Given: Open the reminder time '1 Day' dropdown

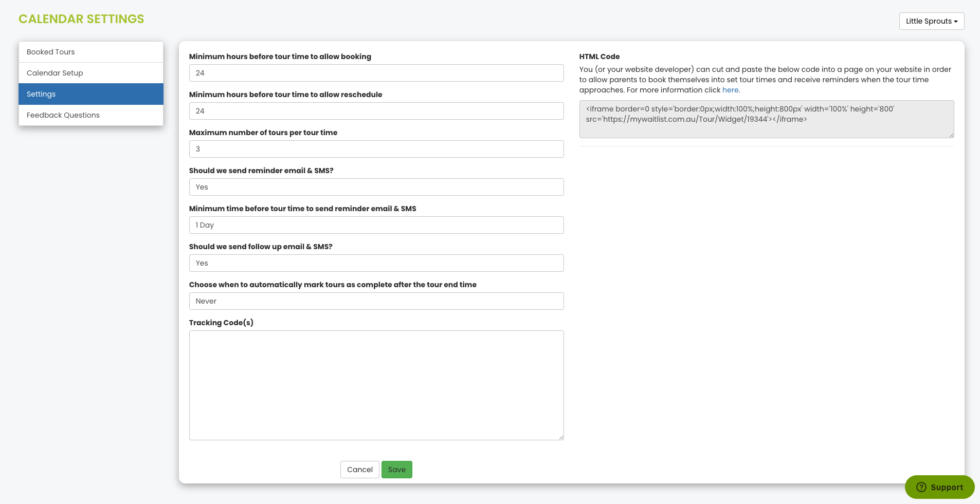Looking at the screenshot, I should 376,225.
